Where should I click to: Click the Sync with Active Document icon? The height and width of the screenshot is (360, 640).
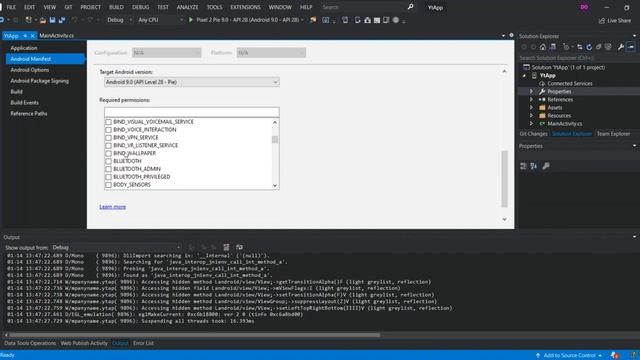[580, 47]
